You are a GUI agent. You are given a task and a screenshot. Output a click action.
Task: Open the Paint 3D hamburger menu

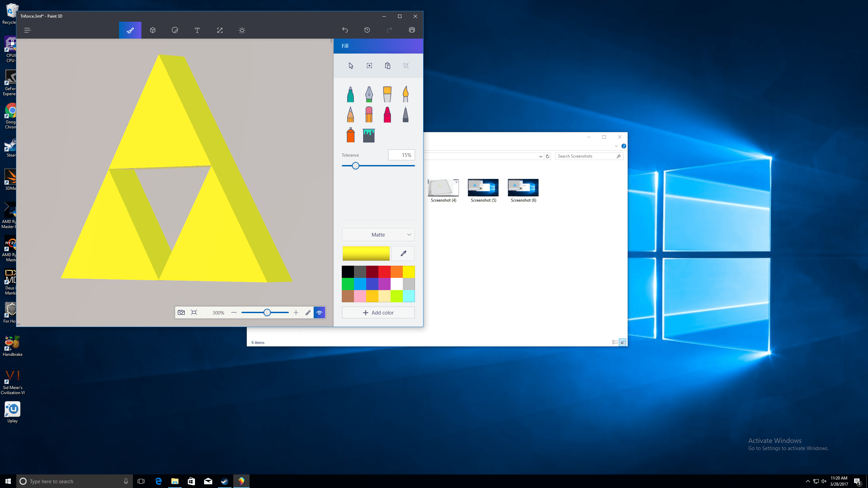(27, 30)
